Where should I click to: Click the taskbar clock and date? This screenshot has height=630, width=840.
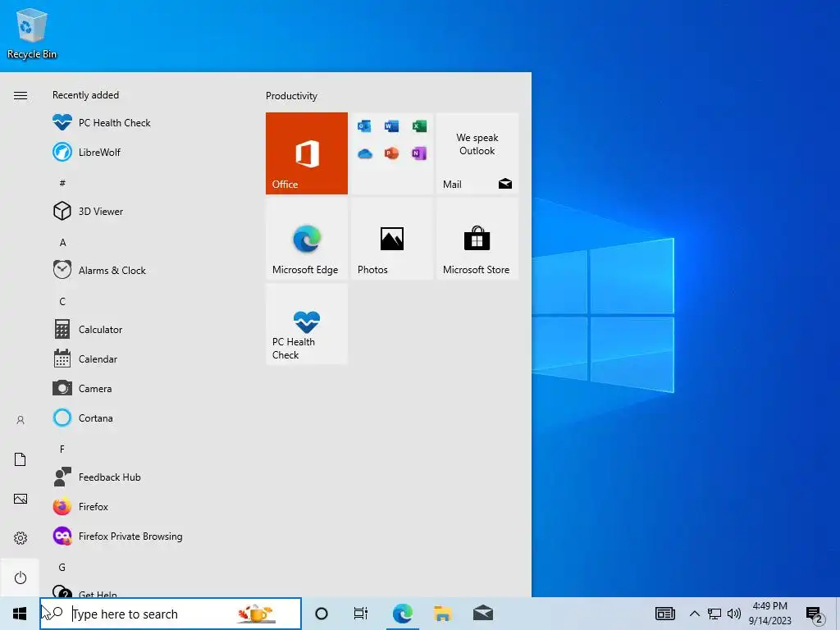pyautogui.click(x=769, y=614)
